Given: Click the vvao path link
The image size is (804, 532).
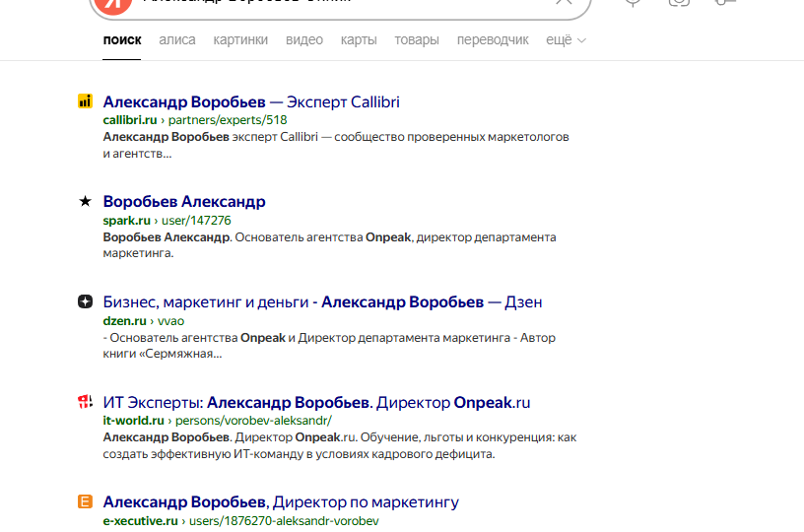Looking at the screenshot, I should point(170,321).
